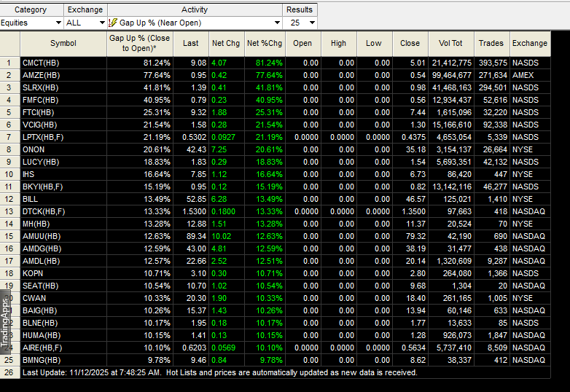This screenshot has width=570, height=392.
Task: Sort by the Net Chg column header
Action: [x=226, y=43]
